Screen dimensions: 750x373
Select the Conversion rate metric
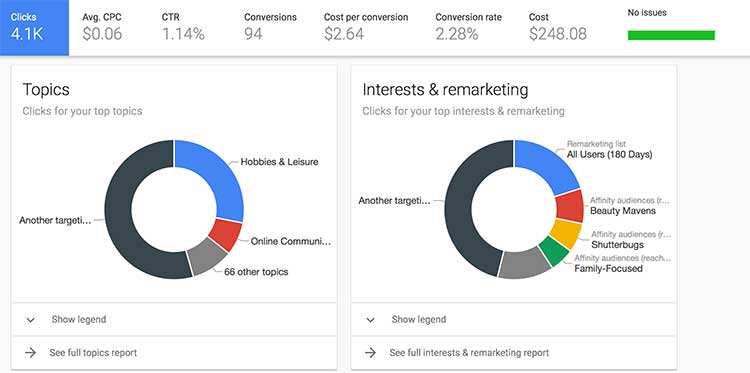pyautogui.click(x=468, y=28)
